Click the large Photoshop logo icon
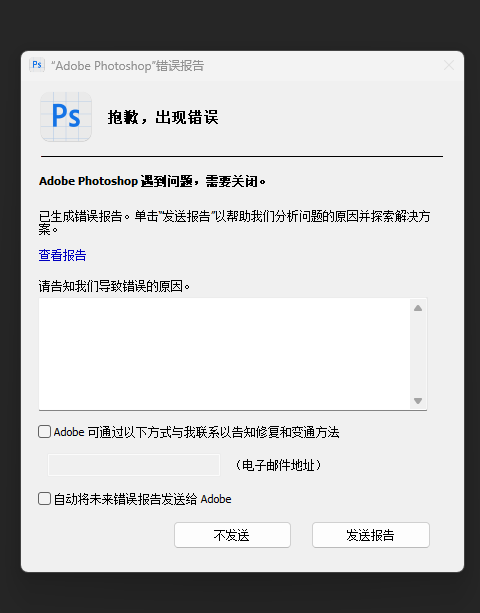The width and height of the screenshot is (480, 613). 66,117
